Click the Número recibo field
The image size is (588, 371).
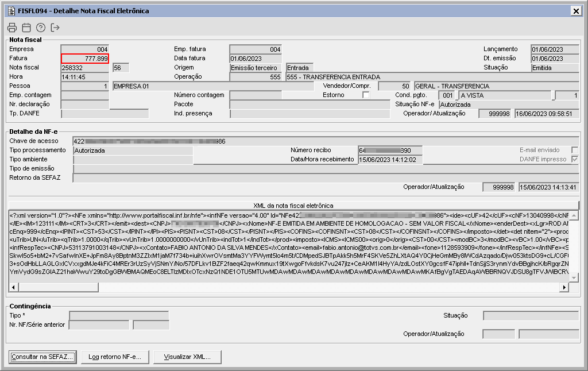(390, 150)
